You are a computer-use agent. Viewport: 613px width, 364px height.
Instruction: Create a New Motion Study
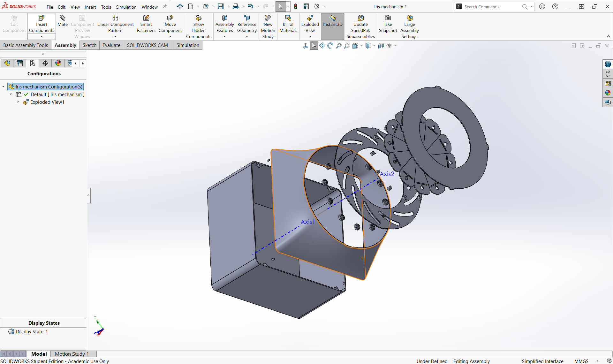268,27
